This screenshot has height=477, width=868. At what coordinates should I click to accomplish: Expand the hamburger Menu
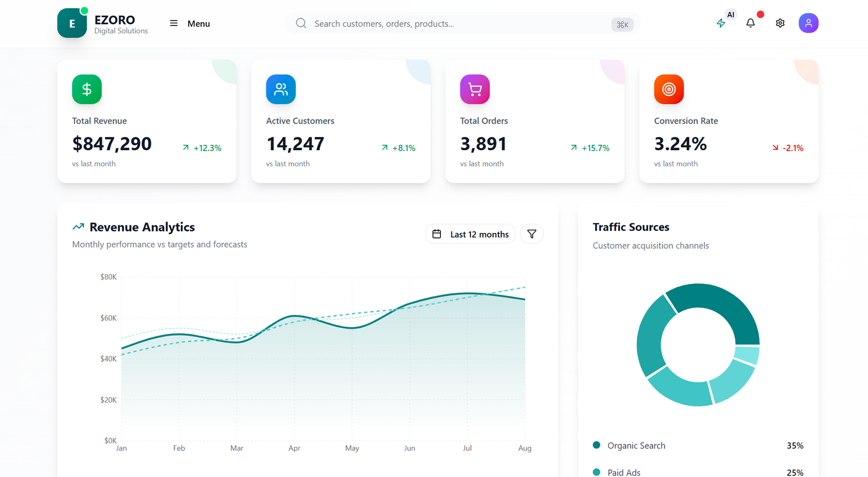[190, 24]
